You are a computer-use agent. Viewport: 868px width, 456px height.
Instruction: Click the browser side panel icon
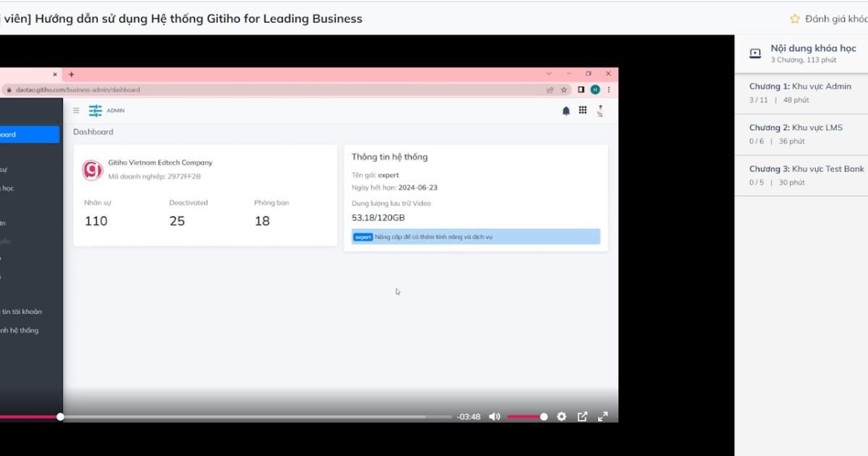581,90
